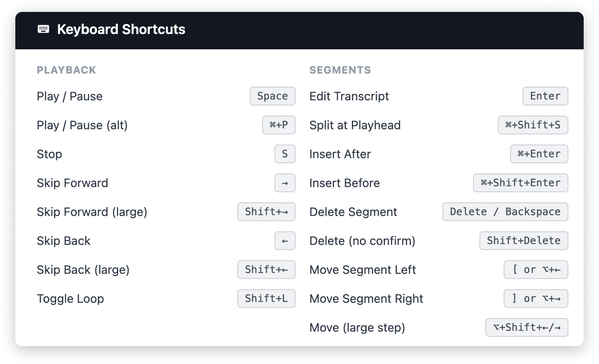
Task: Click the S key badge for Stop
Action: pos(285,154)
